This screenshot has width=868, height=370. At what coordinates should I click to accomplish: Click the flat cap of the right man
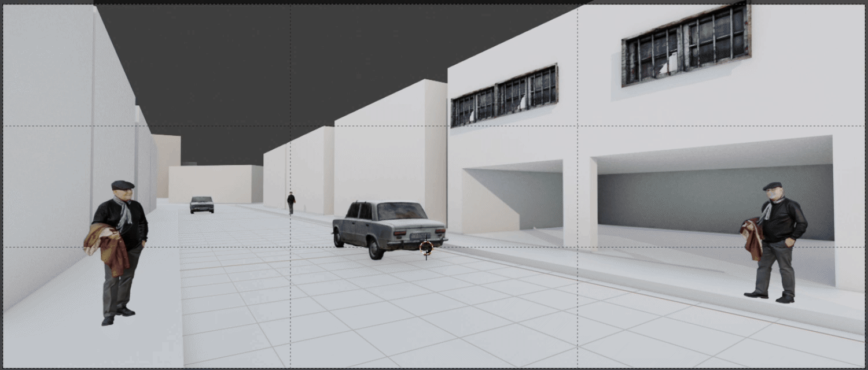pyautogui.click(x=772, y=186)
